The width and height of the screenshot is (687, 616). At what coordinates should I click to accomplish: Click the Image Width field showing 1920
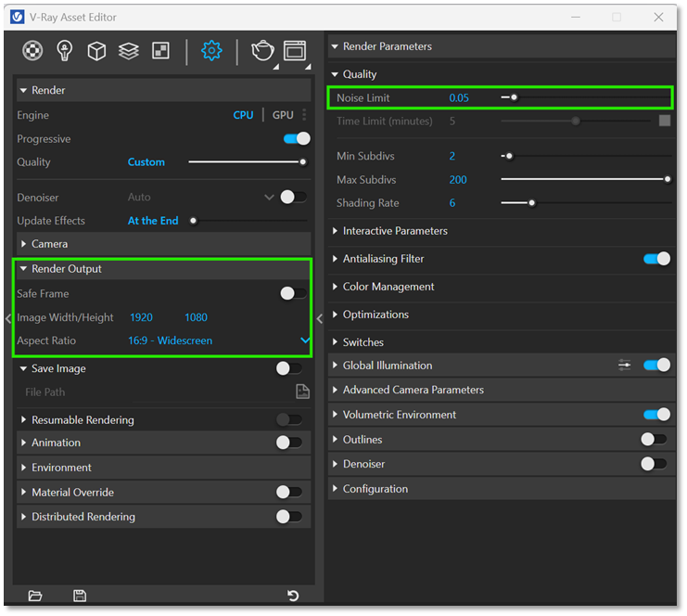point(141,317)
